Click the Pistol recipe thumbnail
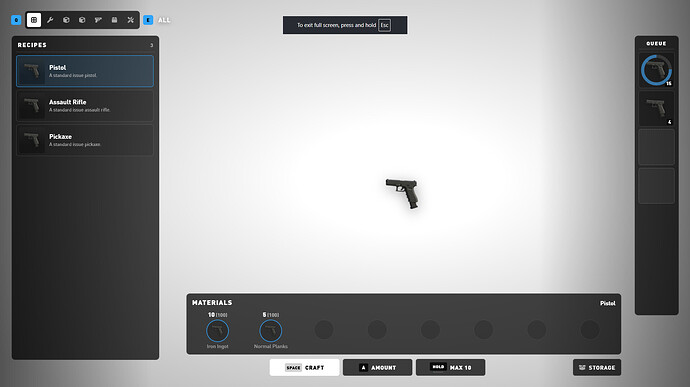Viewport: 690px width, 387px height. [x=32, y=71]
